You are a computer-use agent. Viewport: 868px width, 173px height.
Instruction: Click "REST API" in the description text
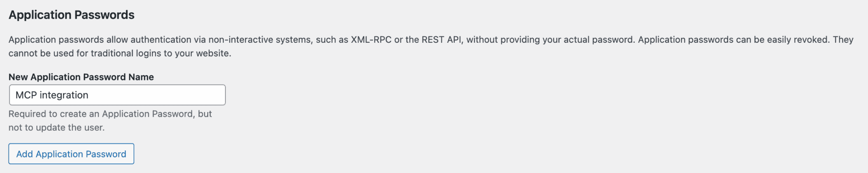click(x=441, y=40)
